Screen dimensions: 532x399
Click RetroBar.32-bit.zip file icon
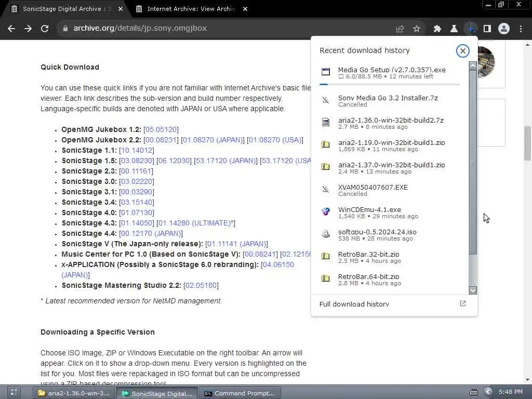tap(325, 256)
